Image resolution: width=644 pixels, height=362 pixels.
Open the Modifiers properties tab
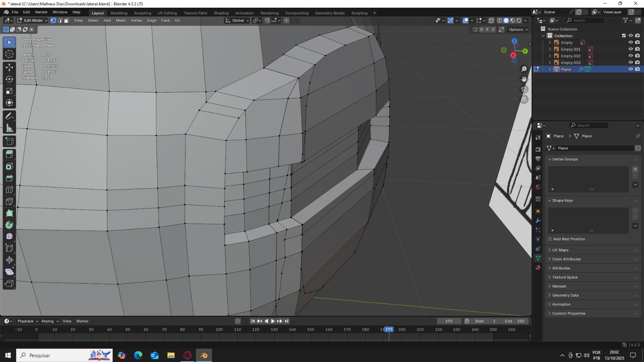click(x=538, y=221)
